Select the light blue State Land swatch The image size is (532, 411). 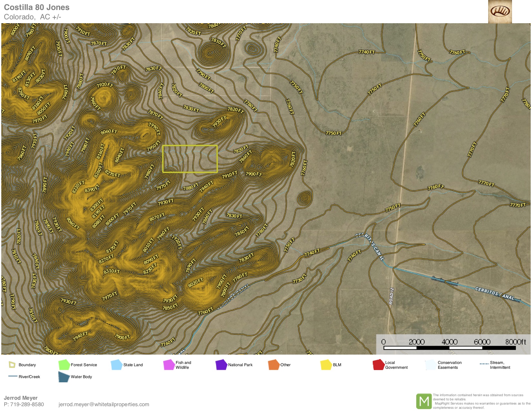click(116, 365)
